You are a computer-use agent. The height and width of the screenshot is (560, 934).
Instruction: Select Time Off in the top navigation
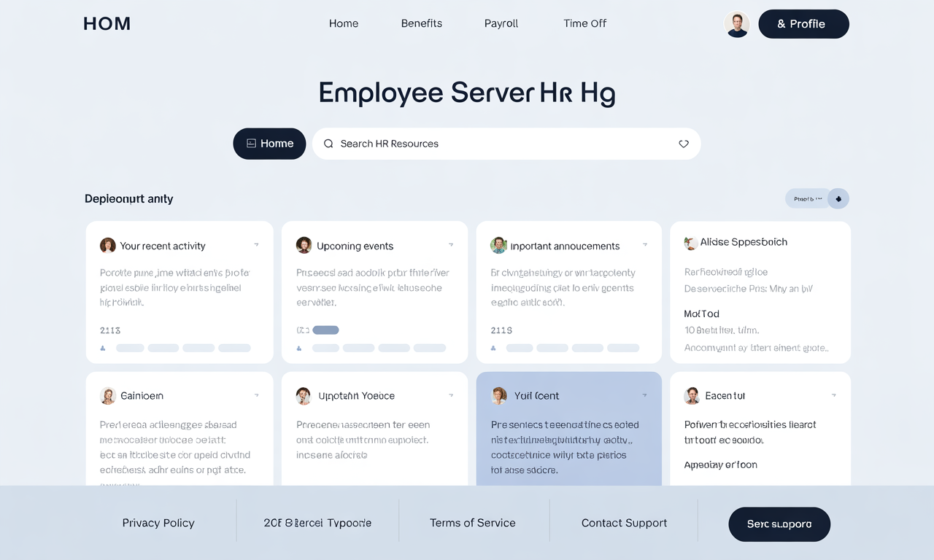584,23
